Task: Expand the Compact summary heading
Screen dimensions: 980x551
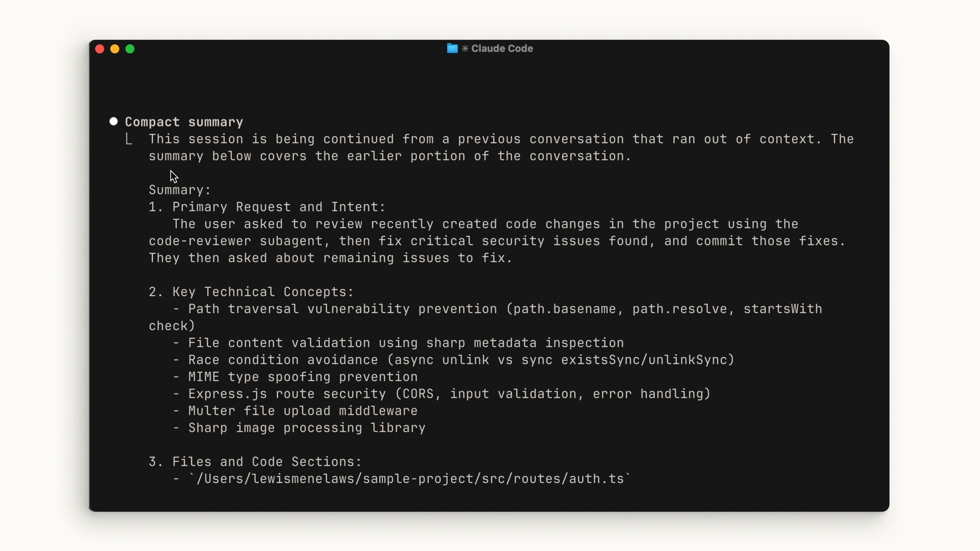Action: tap(184, 122)
